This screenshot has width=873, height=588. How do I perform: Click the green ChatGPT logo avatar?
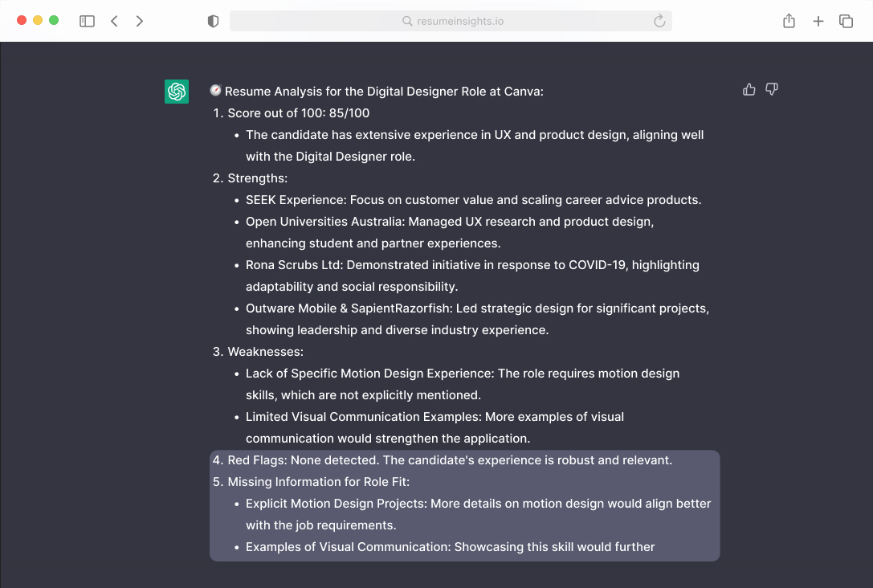(177, 92)
